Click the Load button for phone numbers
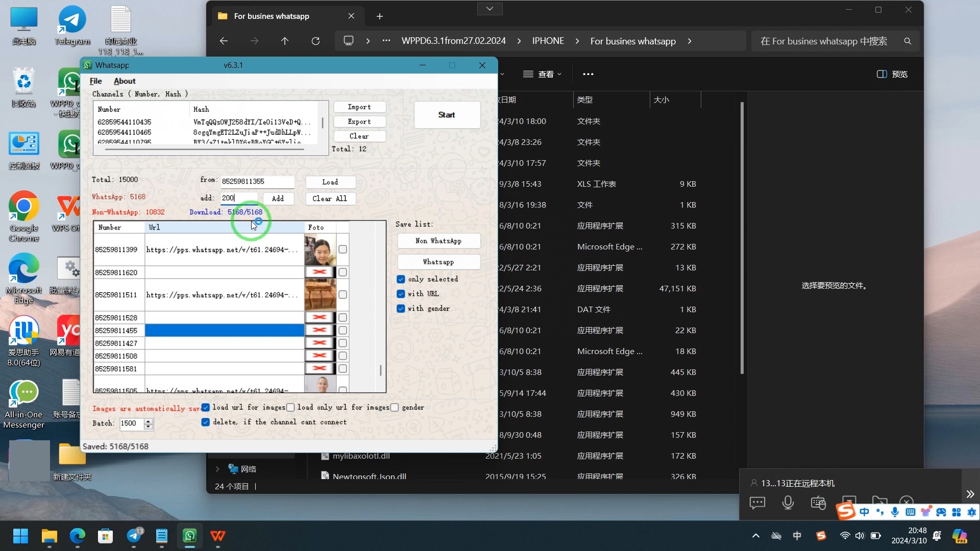The image size is (980, 551). (x=330, y=182)
